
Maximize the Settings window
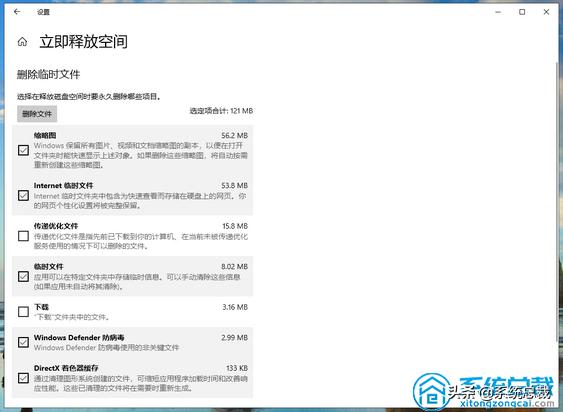(522, 12)
